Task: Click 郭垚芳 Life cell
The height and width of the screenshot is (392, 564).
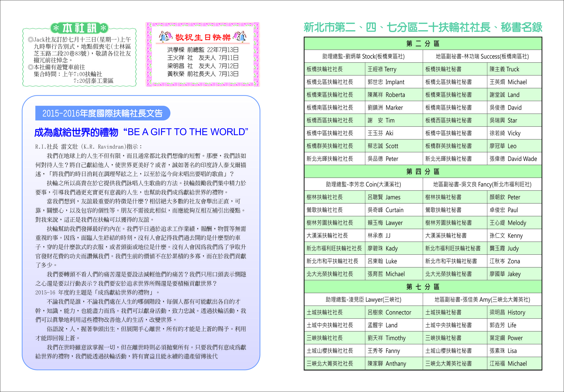Action: click(x=514, y=325)
